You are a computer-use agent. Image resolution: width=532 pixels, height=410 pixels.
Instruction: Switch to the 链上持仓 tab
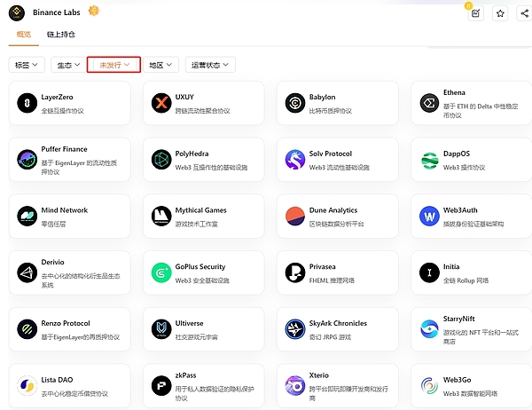[x=59, y=35]
